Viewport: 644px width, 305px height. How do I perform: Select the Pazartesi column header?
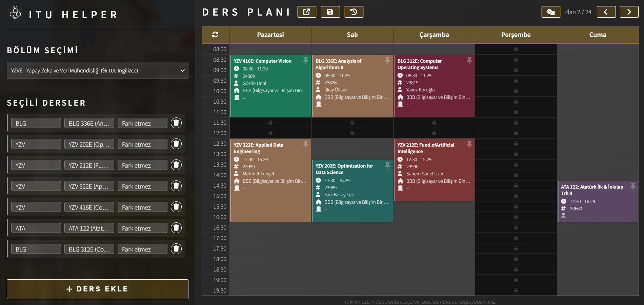pyautogui.click(x=270, y=35)
